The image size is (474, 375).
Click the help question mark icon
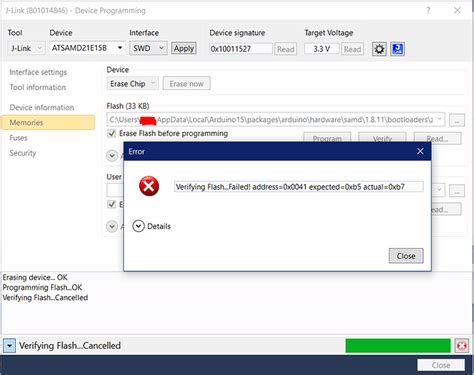click(428, 10)
